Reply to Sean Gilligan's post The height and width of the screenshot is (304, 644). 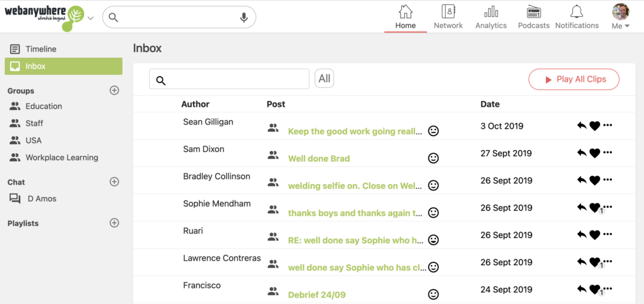pos(582,126)
